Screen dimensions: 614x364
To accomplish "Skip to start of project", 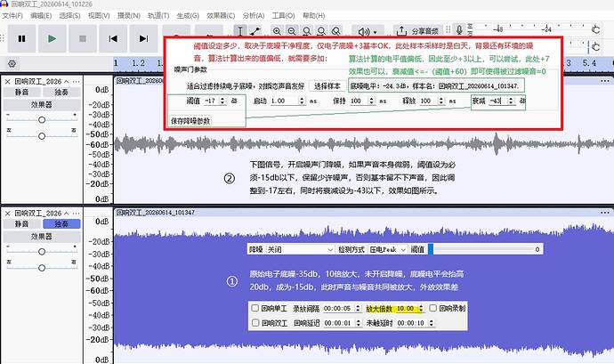I will coord(113,38).
